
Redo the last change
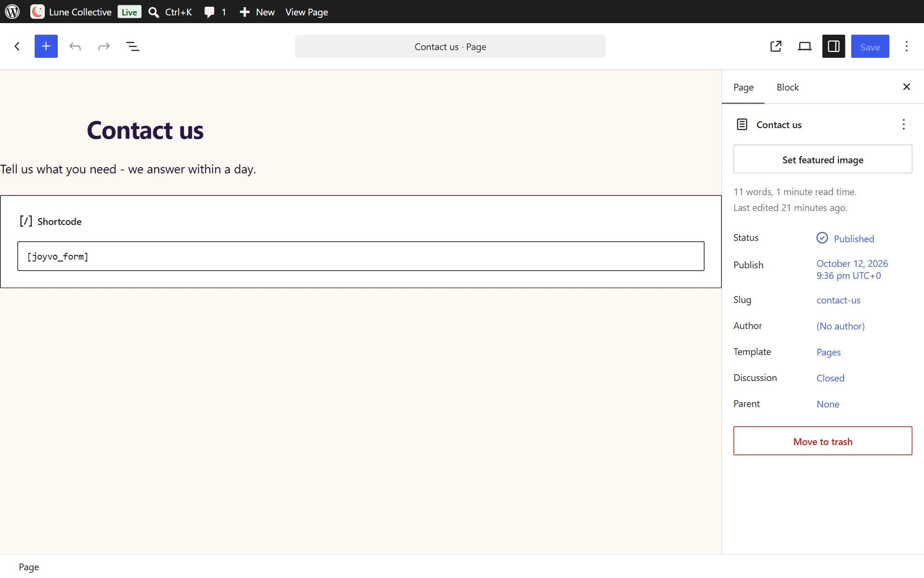click(x=104, y=46)
